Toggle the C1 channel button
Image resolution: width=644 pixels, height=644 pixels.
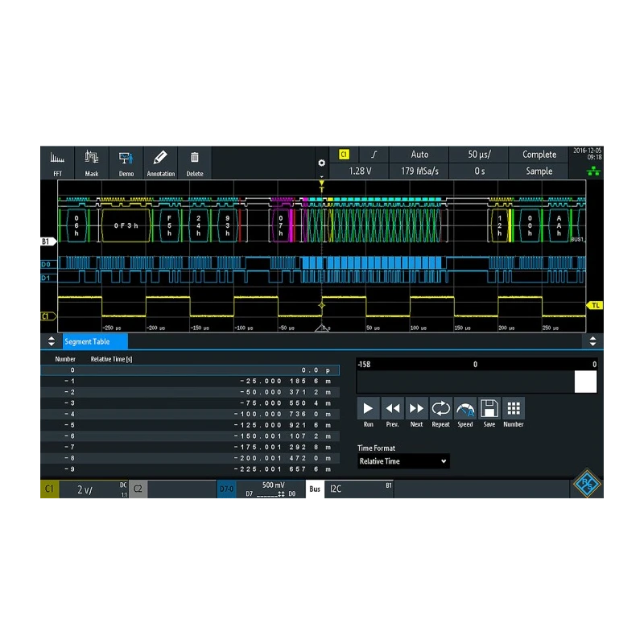50,489
